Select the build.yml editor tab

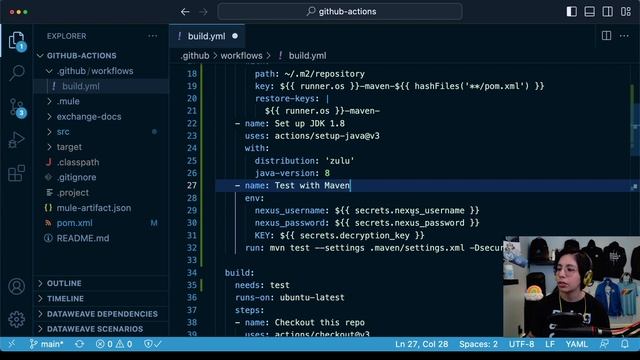(207, 36)
